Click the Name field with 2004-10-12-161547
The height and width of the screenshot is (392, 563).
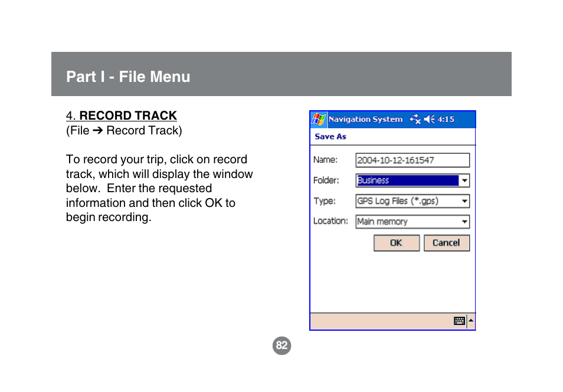pyautogui.click(x=413, y=160)
